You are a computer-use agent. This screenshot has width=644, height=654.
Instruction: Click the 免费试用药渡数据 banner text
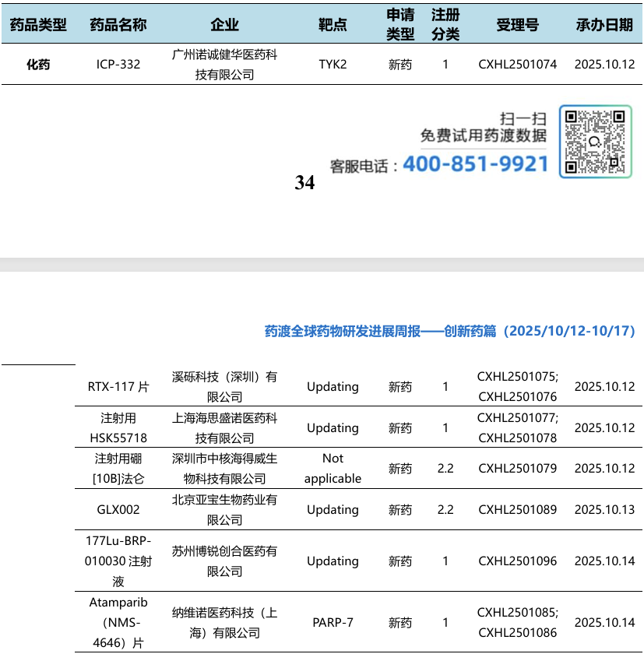pos(484,135)
